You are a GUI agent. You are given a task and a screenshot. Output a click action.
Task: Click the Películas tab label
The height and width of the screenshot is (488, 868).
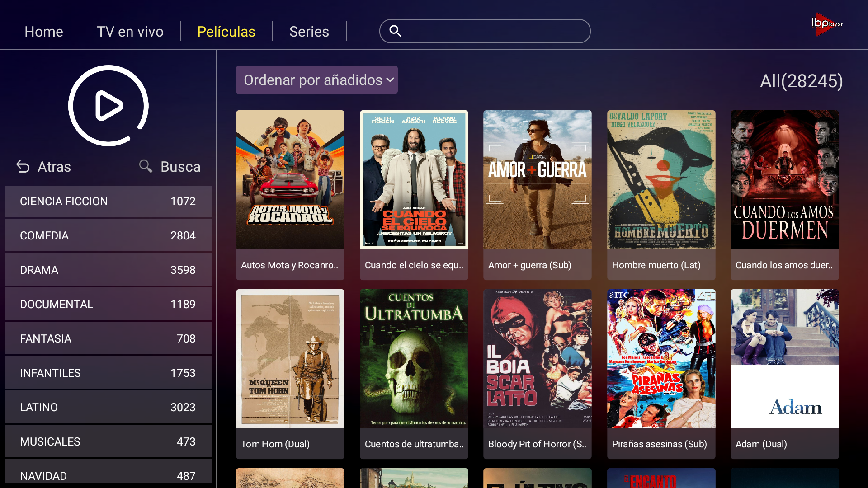tap(226, 32)
